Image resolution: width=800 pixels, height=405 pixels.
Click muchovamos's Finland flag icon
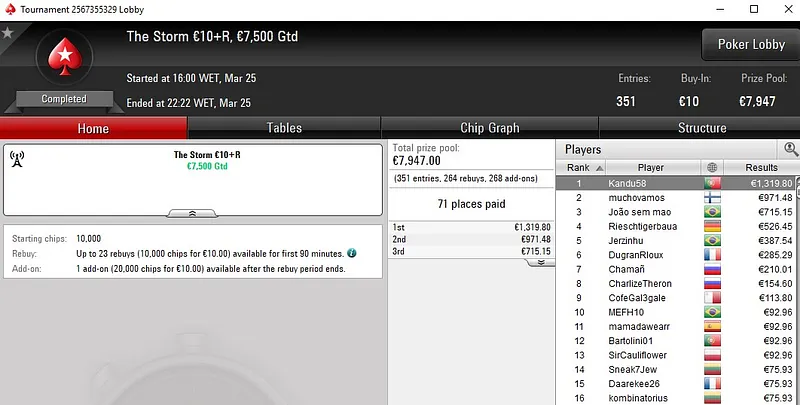click(x=711, y=198)
